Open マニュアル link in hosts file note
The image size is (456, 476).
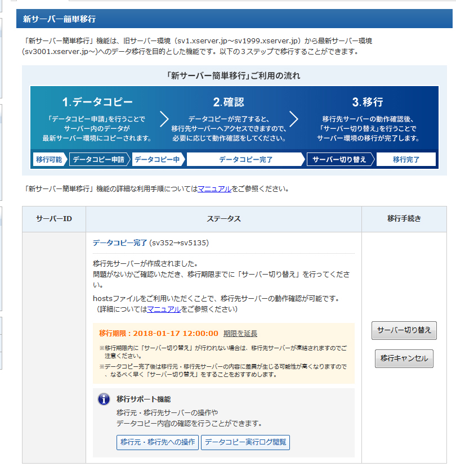tap(164, 309)
